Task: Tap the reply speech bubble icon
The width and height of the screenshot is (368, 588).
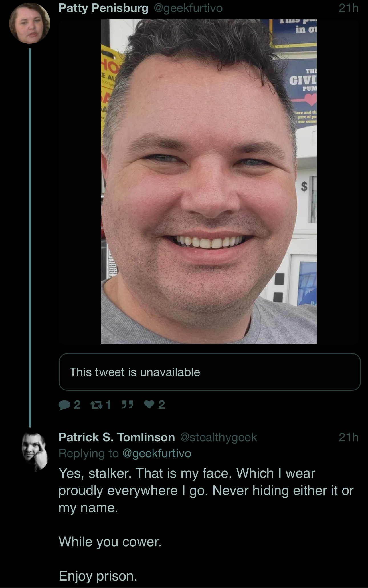Action: (x=64, y=405)
